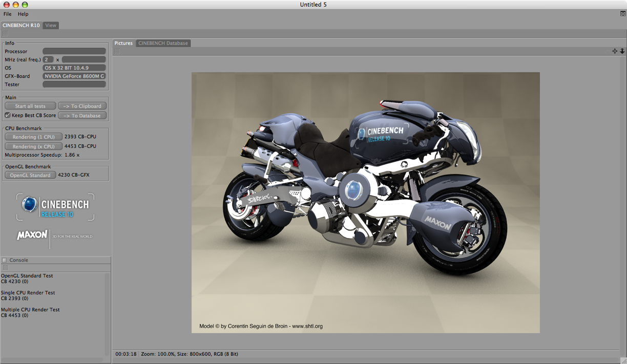Viewport: 627px width, 364px height.
Task: Click the Tester input field
Action: click(74, 84)
